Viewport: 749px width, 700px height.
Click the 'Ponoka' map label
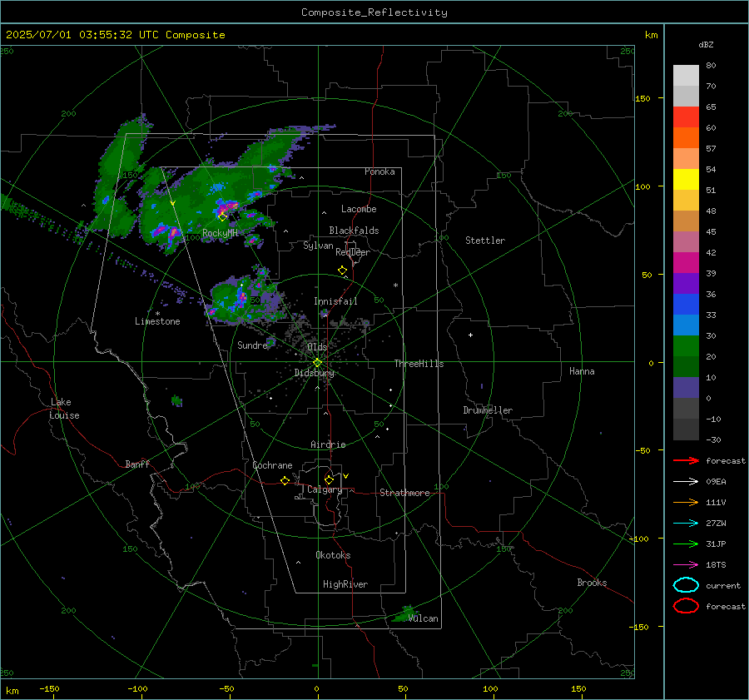coord(379,171)
